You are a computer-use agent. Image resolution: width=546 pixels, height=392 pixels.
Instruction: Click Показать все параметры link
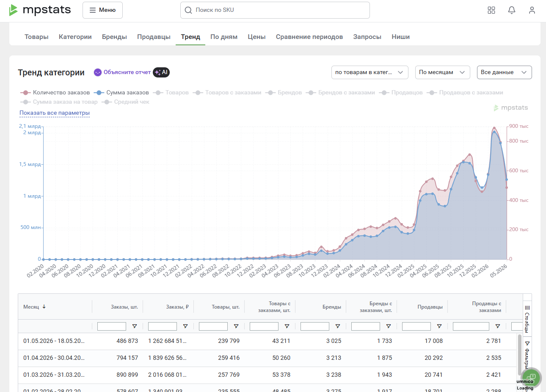point(55,113)
